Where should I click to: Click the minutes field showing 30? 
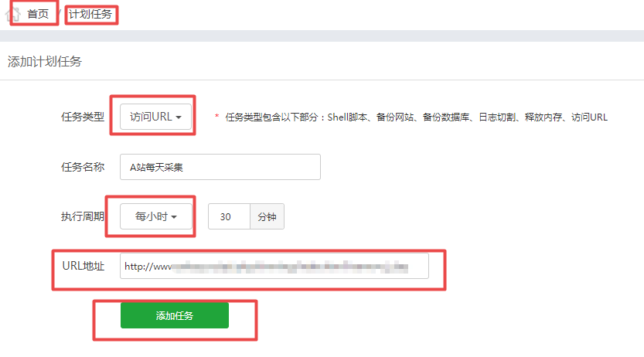229,217
